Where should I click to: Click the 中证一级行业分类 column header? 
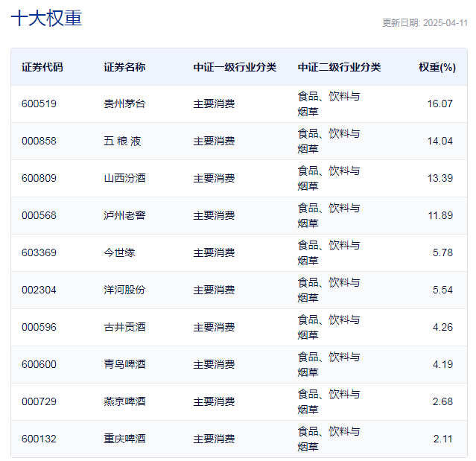click(235, 67)
